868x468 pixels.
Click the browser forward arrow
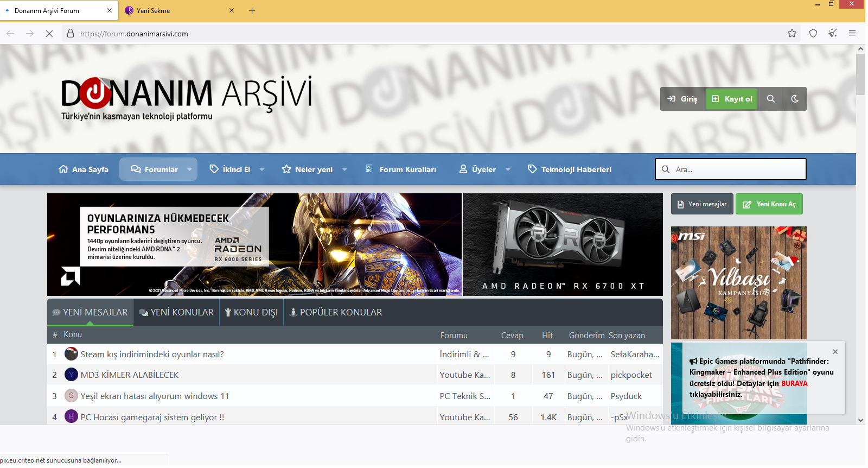pyautogui.click(x=30, y=34)
